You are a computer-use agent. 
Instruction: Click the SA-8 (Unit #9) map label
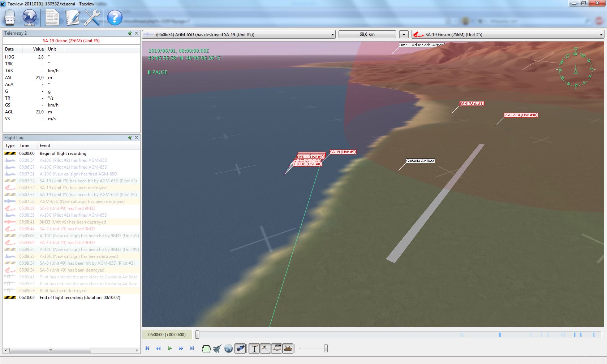pyautogui.click(x=472, y=104)
